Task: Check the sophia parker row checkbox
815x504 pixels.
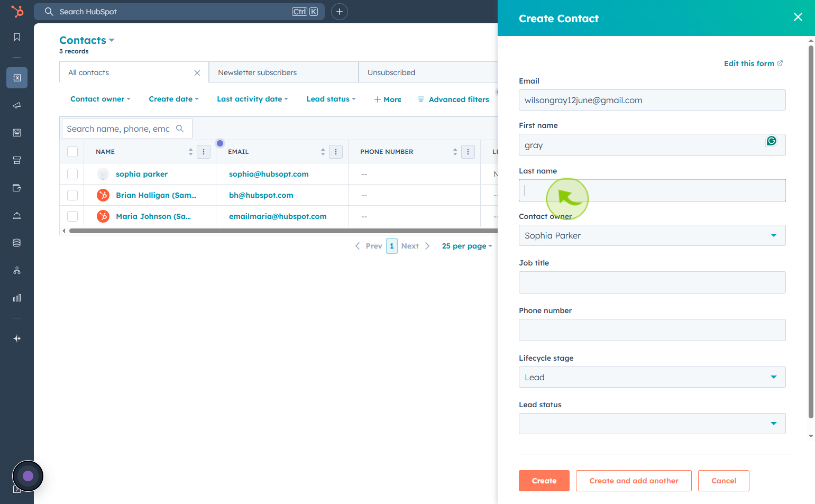Action: click(72, 174)
